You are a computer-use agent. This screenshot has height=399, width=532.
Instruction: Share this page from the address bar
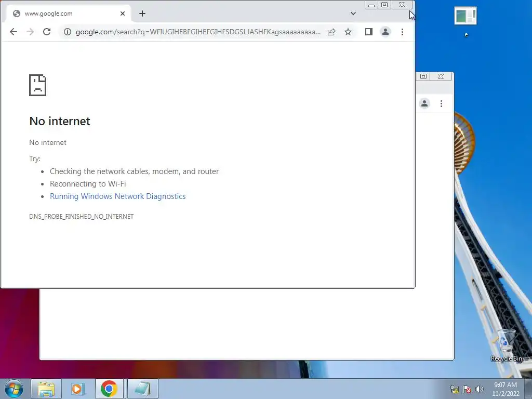[x=331, y=32]
